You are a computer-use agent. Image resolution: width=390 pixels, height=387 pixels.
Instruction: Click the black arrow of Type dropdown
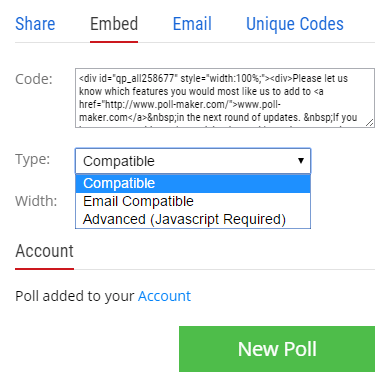301,161
